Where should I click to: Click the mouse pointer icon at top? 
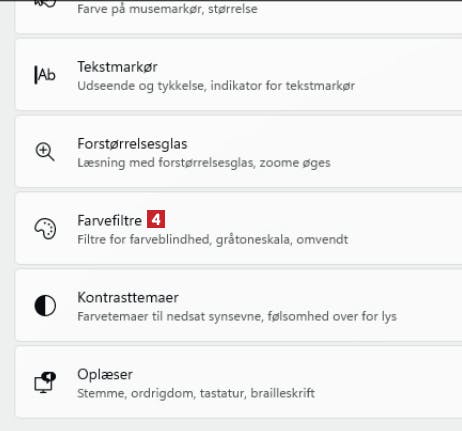[x=45, y=3]
